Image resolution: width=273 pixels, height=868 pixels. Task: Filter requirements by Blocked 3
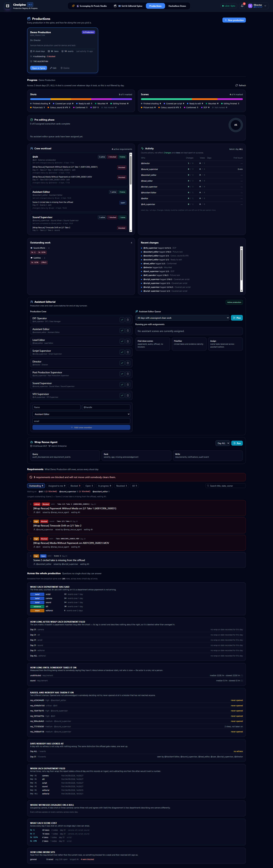click(75, 486)
